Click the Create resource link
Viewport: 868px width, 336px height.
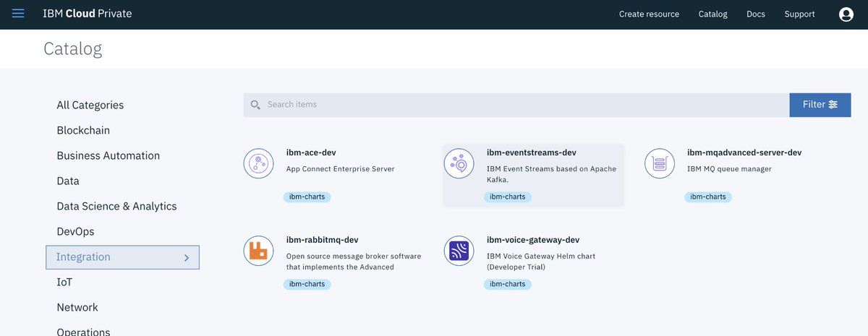649,14
